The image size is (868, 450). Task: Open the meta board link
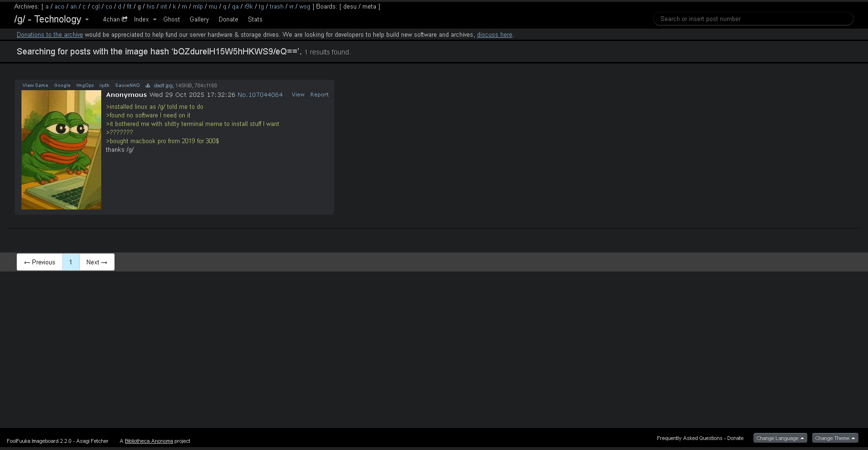(x=369, y=7)
